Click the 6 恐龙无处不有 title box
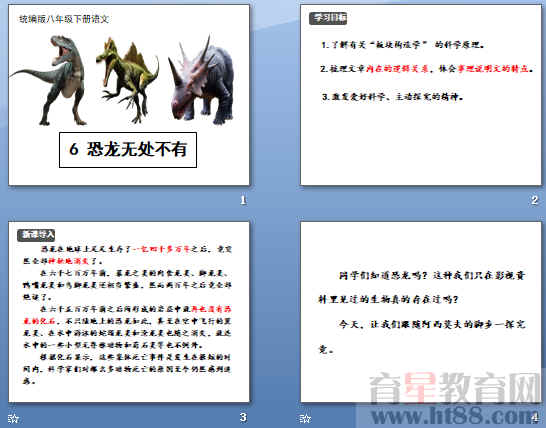This screenshot has width=546, height=428. (x=128, y=150)
